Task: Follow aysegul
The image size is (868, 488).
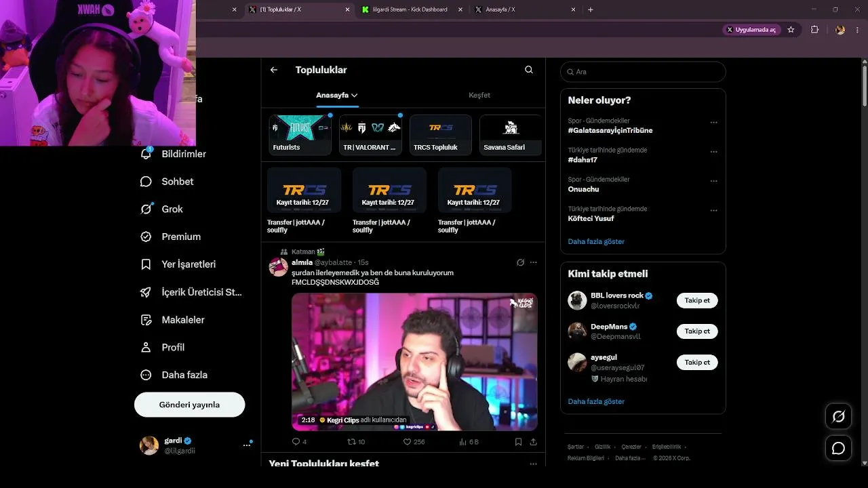Action: click(x=697, y=362)
